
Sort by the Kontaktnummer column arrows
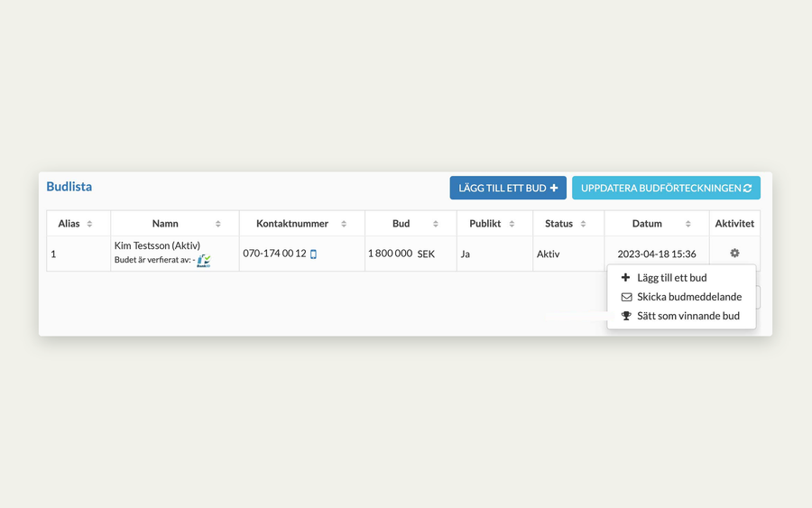(x=344, y=224)
